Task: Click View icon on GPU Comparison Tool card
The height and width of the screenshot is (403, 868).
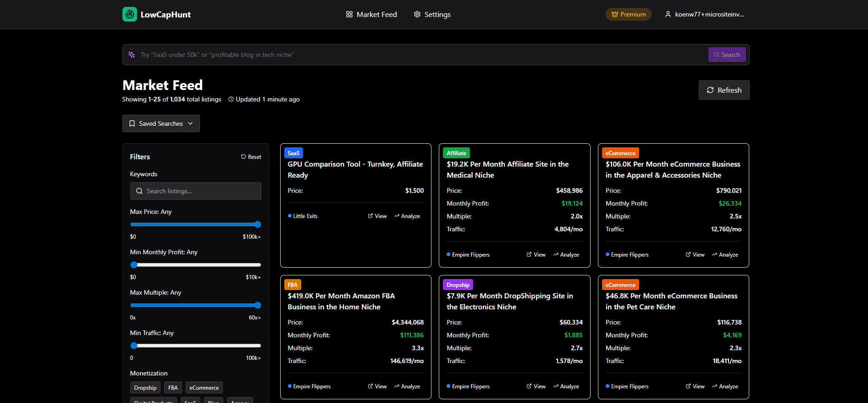Action: coord(370,216)
